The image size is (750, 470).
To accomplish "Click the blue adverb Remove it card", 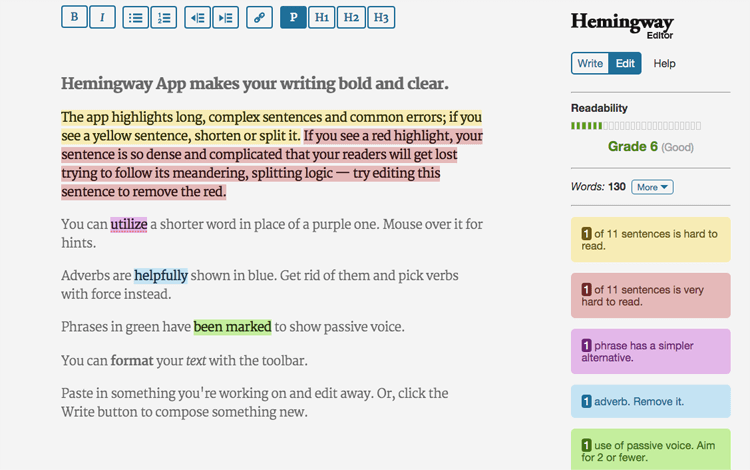I will (x=651, y=401).
